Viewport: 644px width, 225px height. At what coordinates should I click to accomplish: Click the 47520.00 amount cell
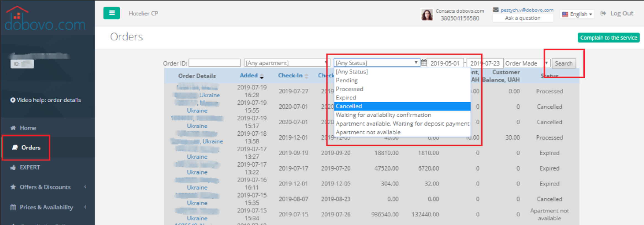coord(386,168)
